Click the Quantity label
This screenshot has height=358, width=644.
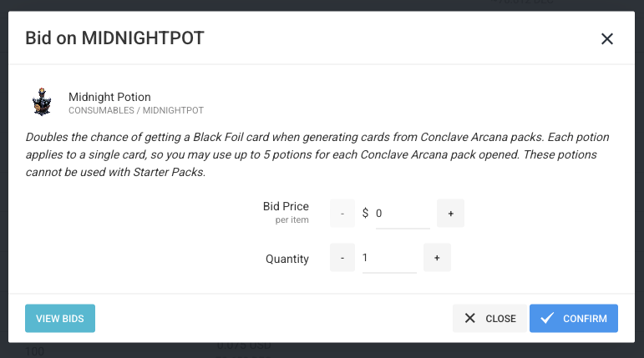click(x=287, y=259)
